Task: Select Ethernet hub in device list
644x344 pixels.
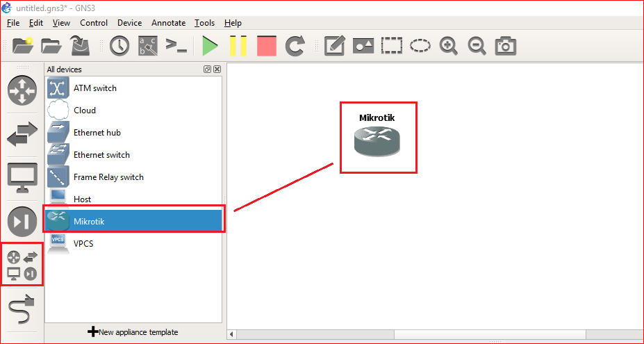Action: 133,132
